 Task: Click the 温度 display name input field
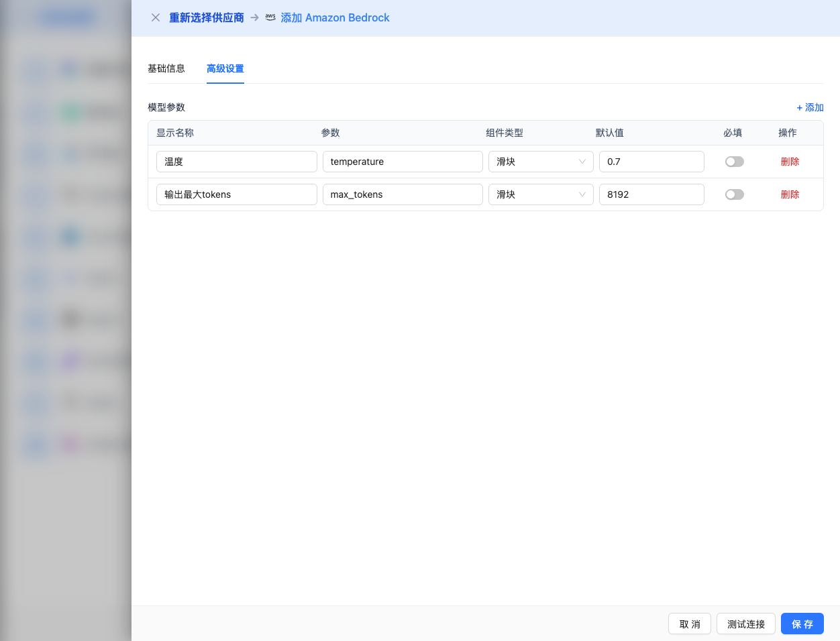(x=236, y=161)
